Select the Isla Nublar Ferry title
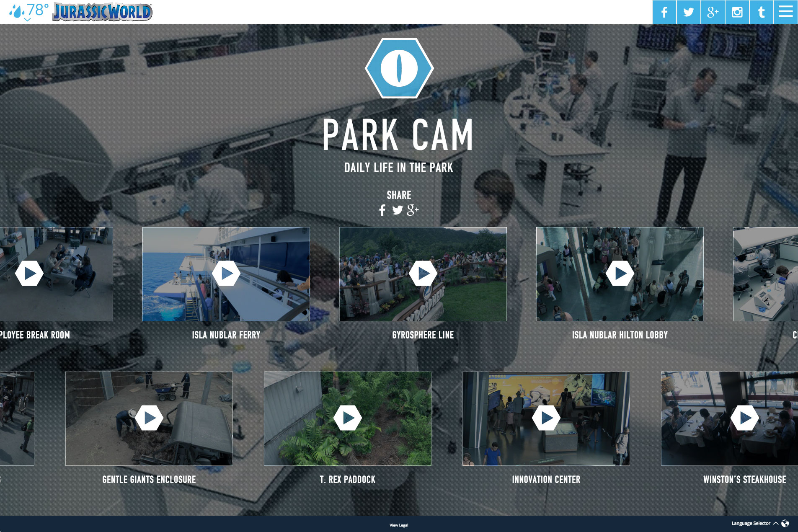Screen dimensions: 798x532 click(226, 335)
